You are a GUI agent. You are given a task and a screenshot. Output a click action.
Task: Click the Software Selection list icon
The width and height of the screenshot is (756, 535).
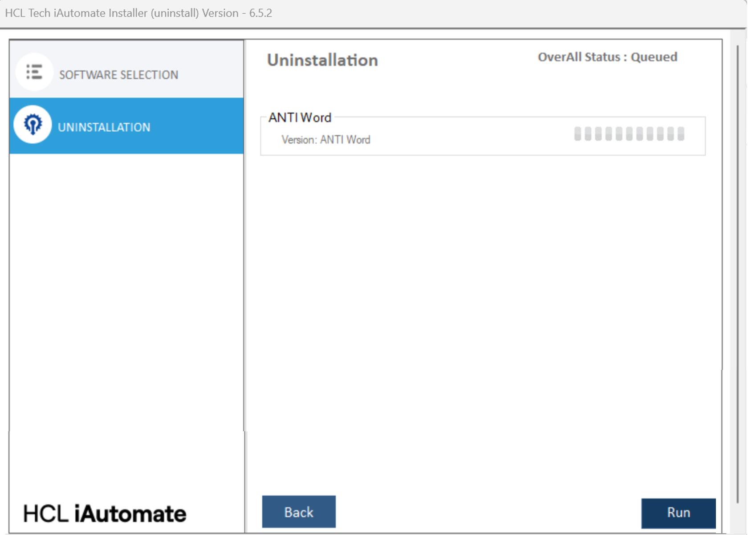[34, 72]
